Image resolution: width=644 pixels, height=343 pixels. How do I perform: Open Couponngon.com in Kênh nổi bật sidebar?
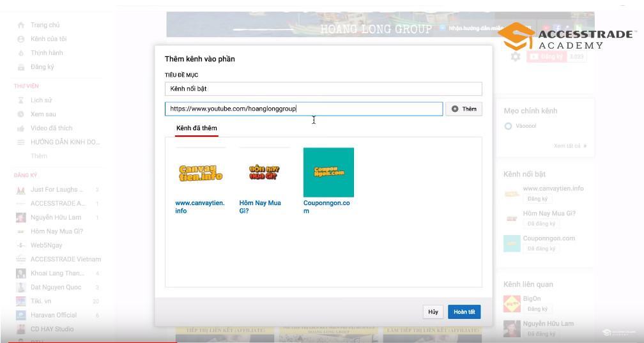point(549,238)
